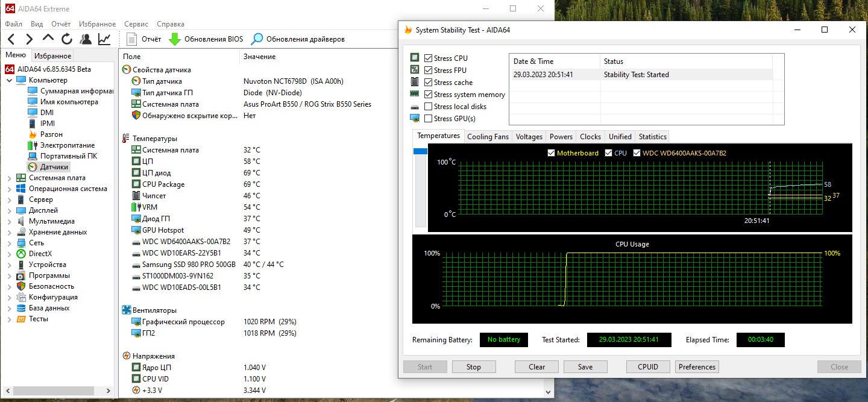Enable the Stress local disks checkbox
The width and height of the screenshot is (868, 402).
click(428, 107)
